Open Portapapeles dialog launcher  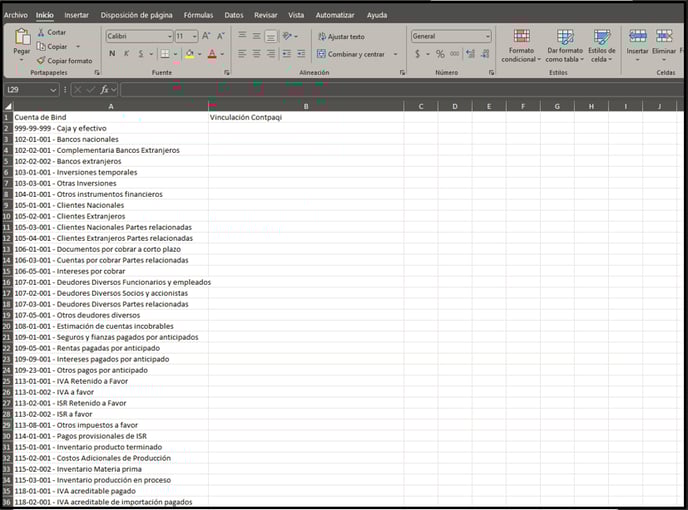point(97,72)
